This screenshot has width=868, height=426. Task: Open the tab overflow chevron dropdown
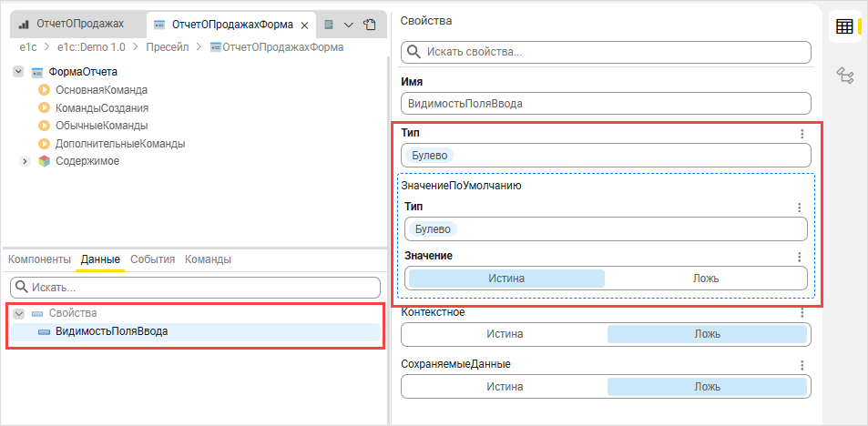click(349, 25)
